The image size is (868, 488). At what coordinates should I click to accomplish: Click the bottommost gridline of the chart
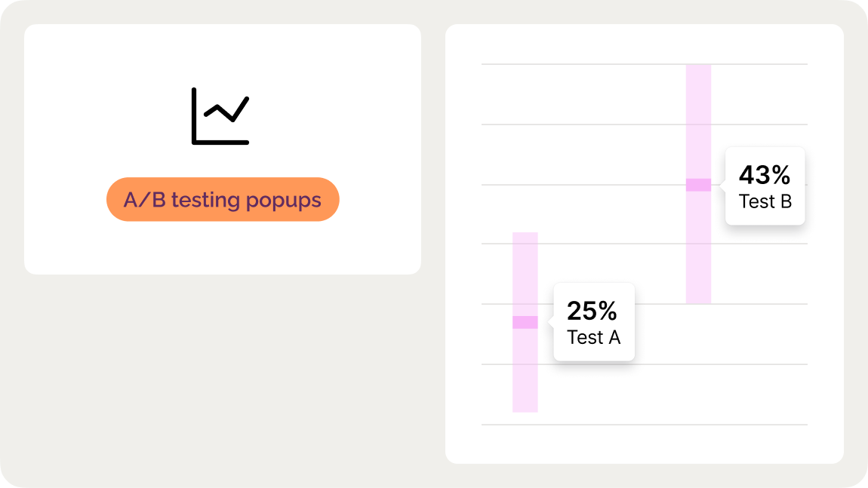[642, 425]
